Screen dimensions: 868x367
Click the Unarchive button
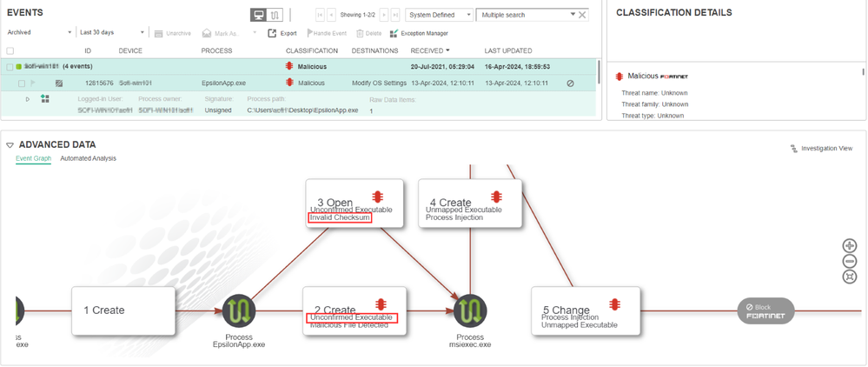(172, 33)
